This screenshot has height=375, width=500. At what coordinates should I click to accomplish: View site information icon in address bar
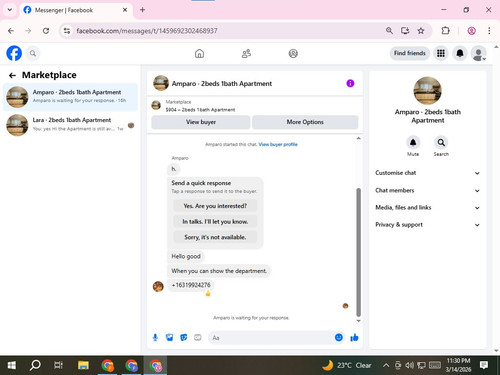point(67,31)
